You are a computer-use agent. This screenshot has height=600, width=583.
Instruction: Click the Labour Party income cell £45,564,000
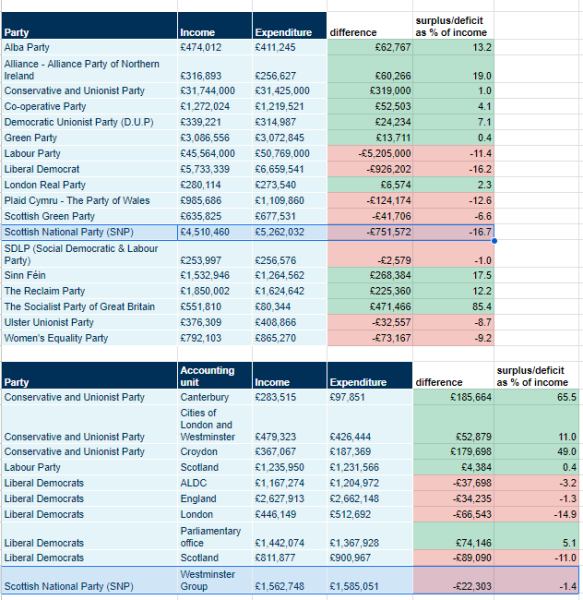click(x=215, y=153)
